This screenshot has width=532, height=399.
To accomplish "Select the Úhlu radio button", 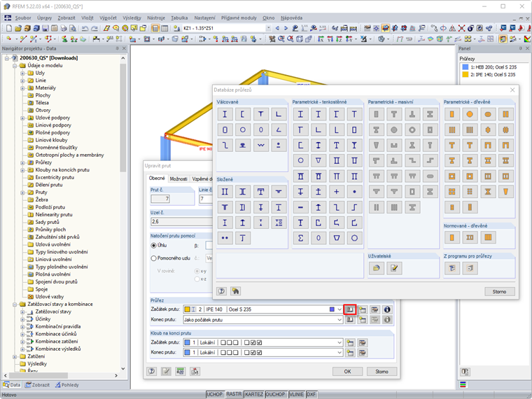I will pyautogui.click(x=154, y=245).
